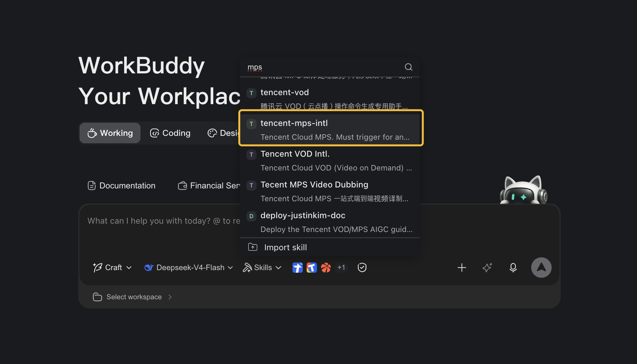Choose the Tencent VOD Intl. skill
The height and width of the screenshot is (364, 637).
pos(330,161)
